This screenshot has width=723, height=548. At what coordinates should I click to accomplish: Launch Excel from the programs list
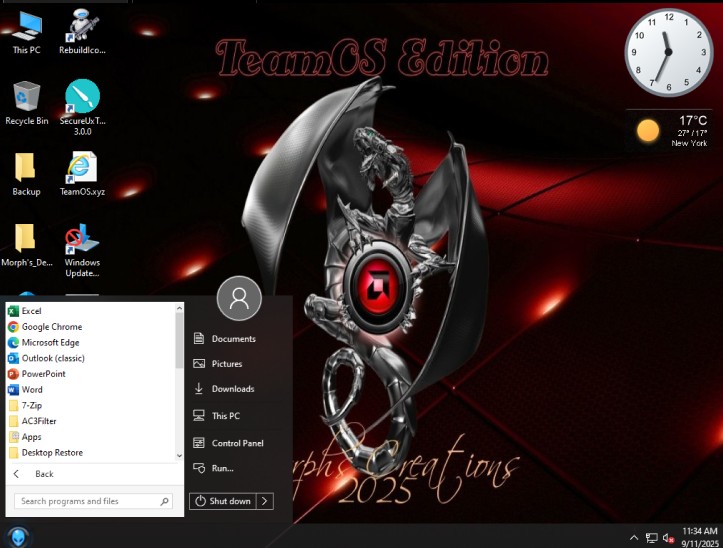pos(90,311)
